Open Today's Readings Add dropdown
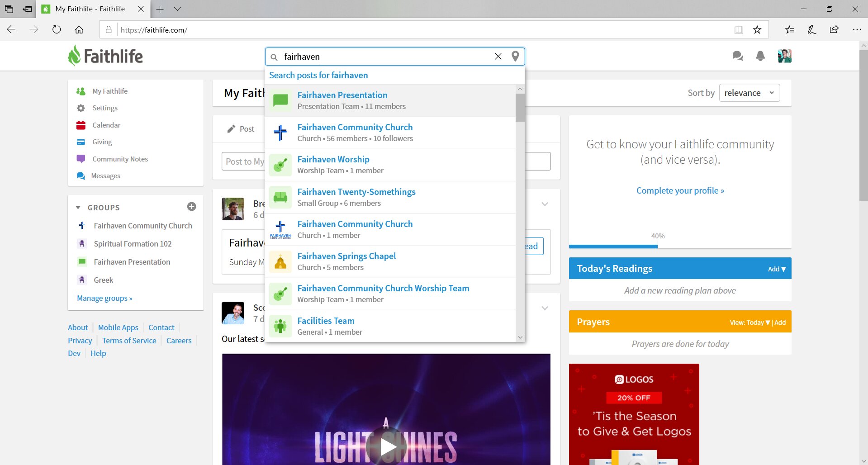Image resolution: width=868 pixels, height=465 pixels. tap(777, 269)
